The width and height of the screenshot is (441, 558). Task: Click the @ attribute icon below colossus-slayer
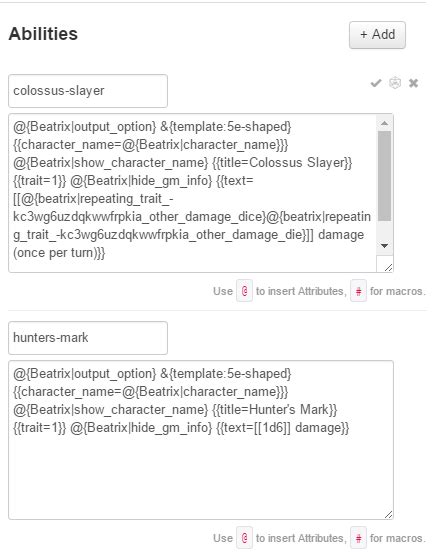[x=245, y=291]
